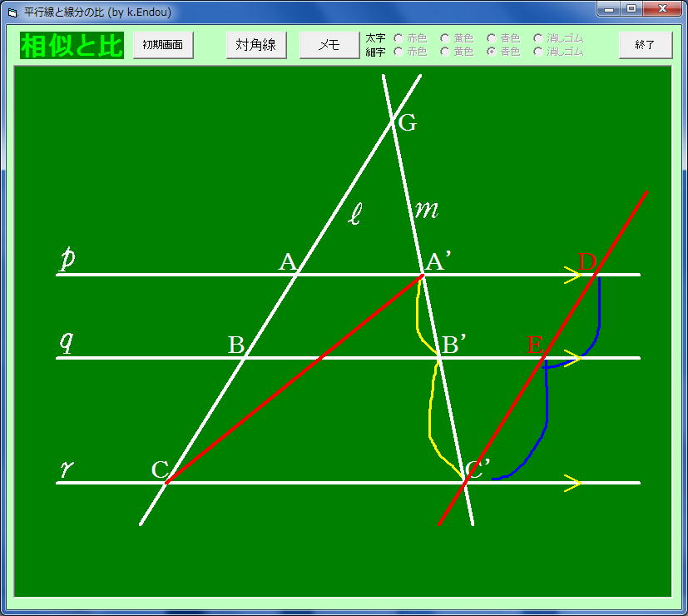Maximize the 平行線と線分の比 window
Screen dimensions: 688x616
[x=631, y=9]
